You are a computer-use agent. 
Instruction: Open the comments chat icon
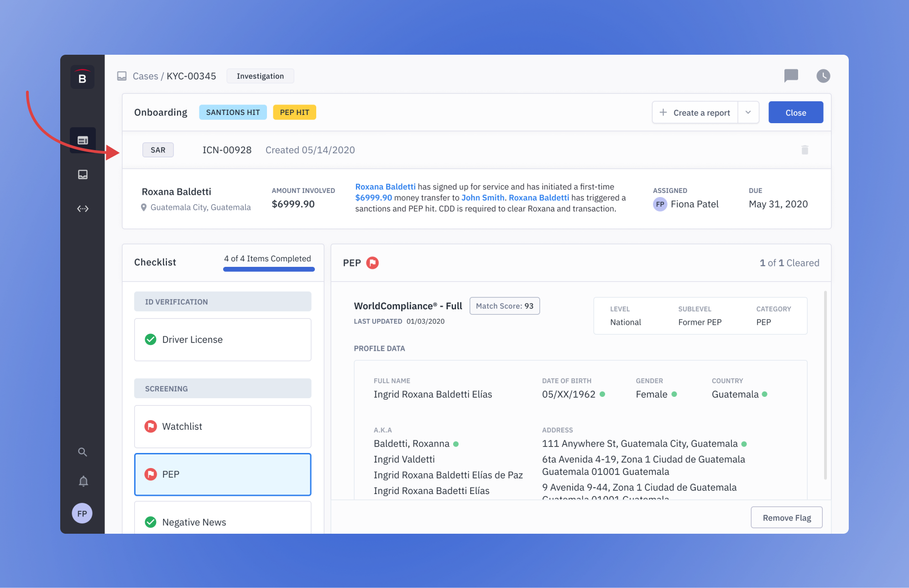click(791, 76)
